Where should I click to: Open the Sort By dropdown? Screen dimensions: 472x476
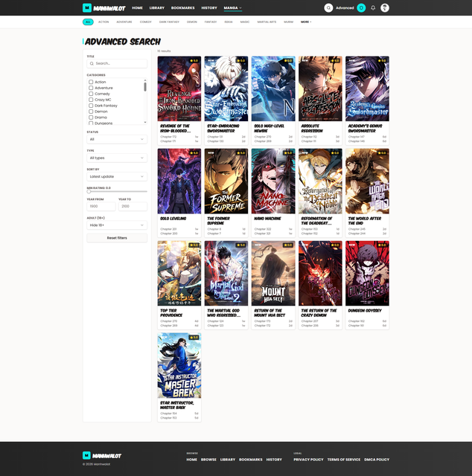click(x=117, y=177)
